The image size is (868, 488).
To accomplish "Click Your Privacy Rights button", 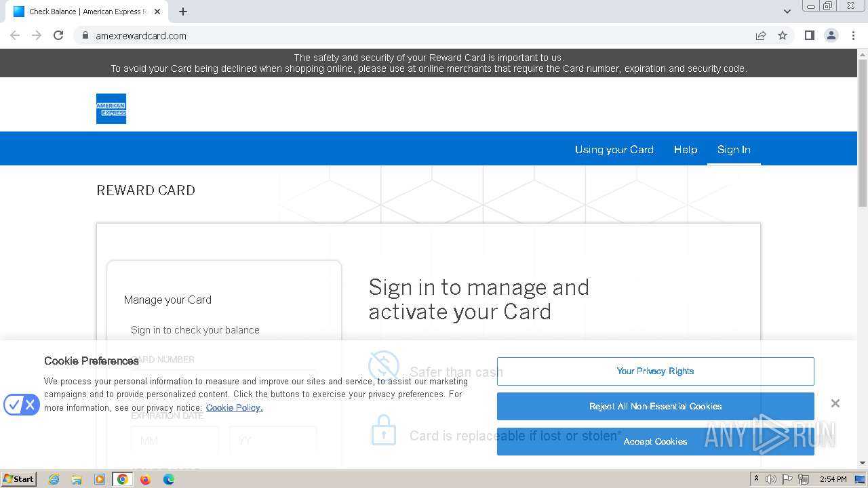I will pyautogui.click(x=655, y=371).
